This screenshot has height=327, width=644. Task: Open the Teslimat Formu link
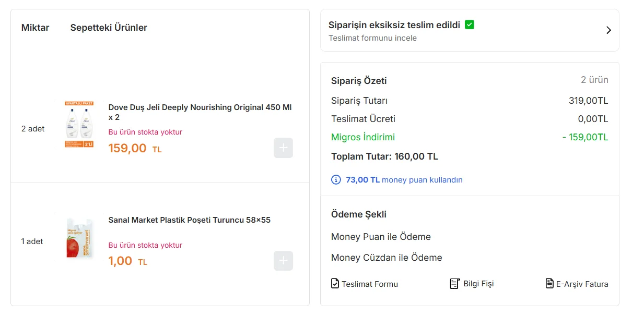pos(365,284)
